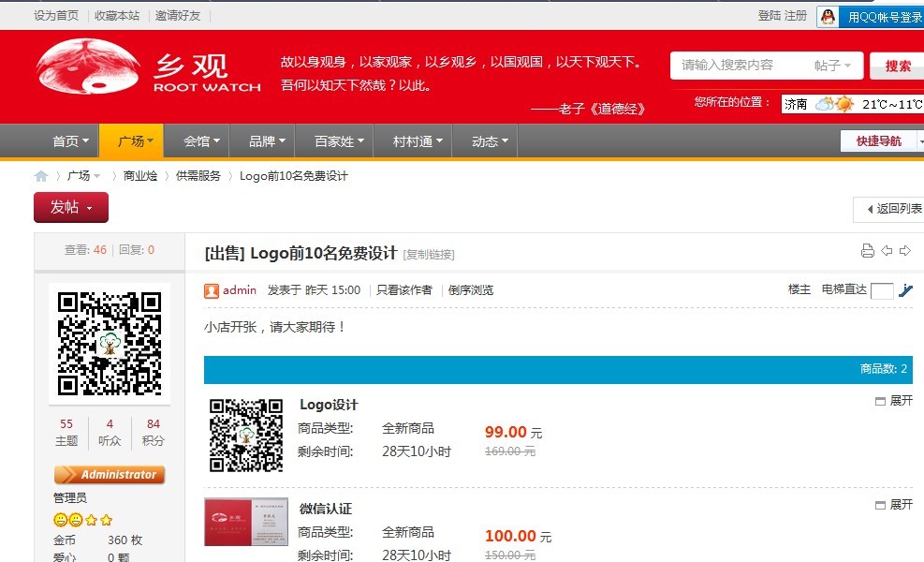Screen dimensions: 924x562
Task: Go to next thread arrow icon
Action: (x=905, y=251)
